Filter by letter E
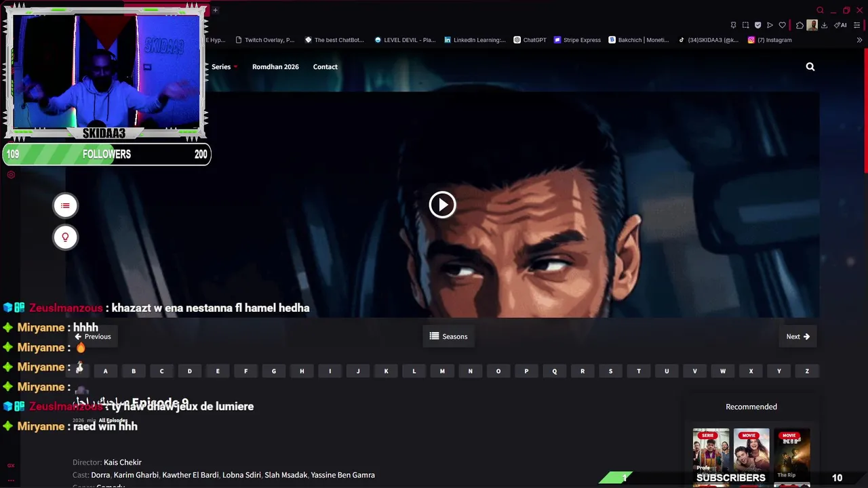 [x=218, y=371]
